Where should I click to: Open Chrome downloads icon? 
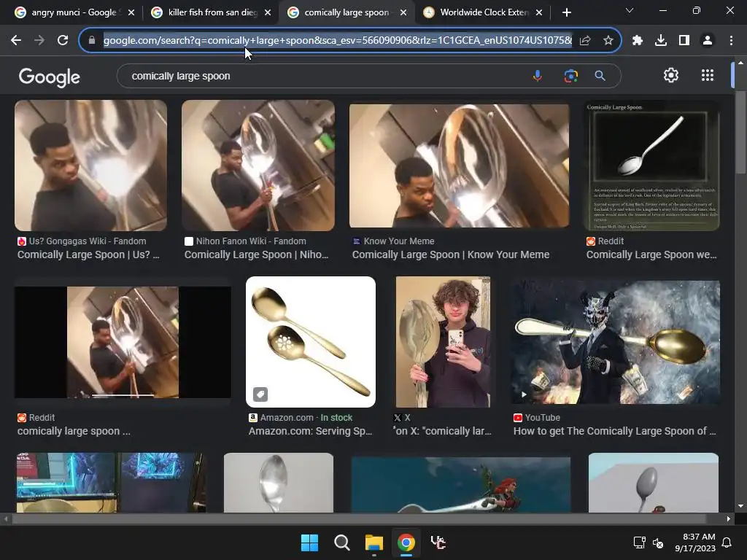(661, 41)
